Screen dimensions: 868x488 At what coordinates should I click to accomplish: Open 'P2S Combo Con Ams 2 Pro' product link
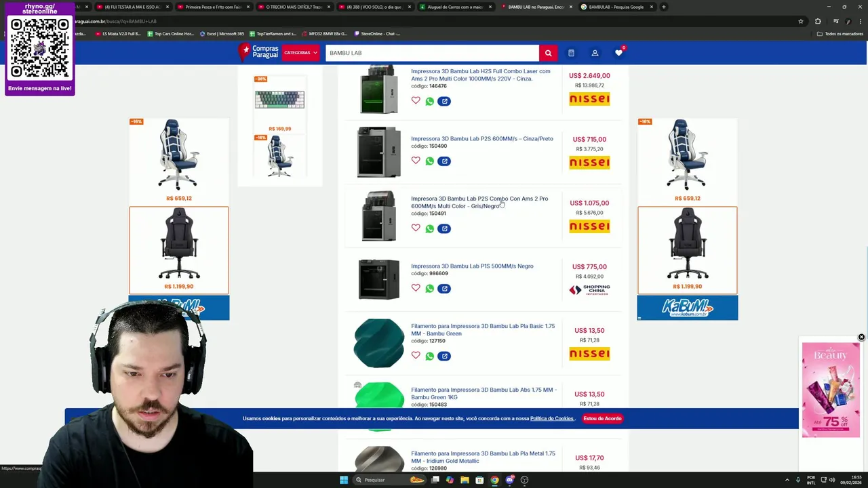point(479,202)
